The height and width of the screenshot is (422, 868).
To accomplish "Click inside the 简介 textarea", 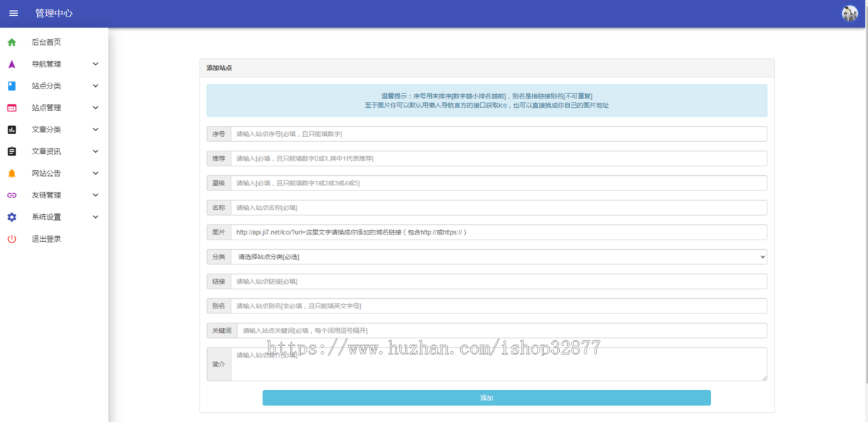I will (499, 364).
